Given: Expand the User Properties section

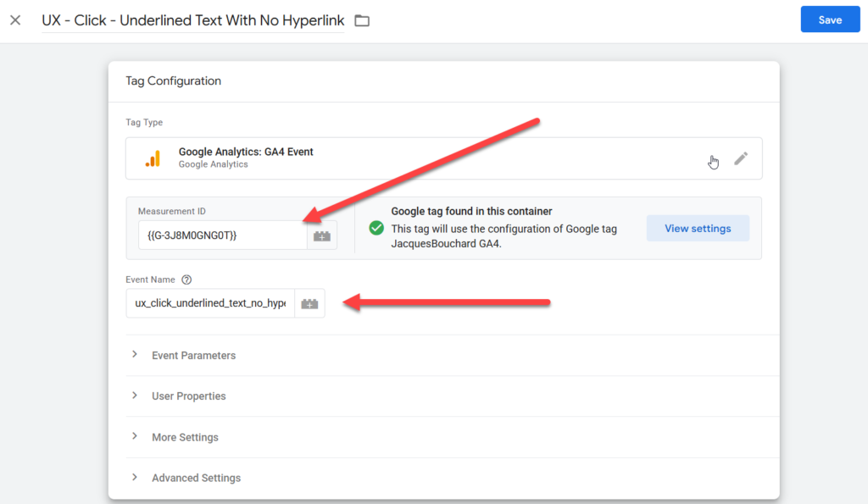Looking at the screenshot, I should (188, 396).
